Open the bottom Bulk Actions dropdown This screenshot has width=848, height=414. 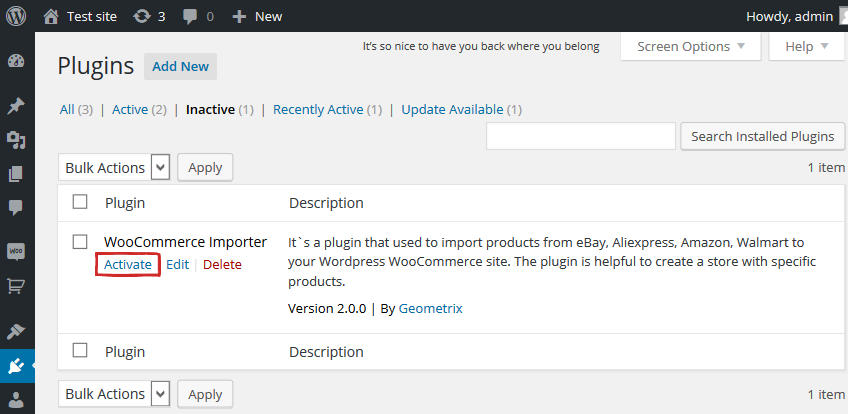coord(114,394)
